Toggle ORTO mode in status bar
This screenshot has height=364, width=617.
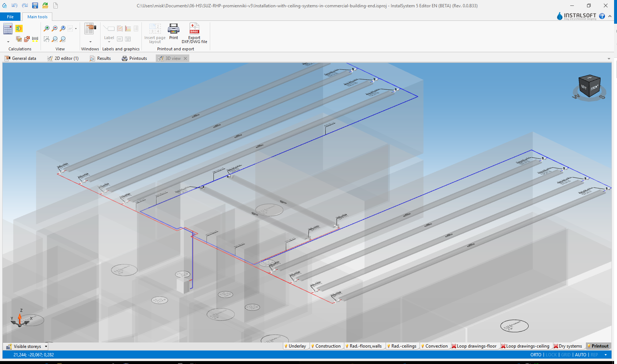(x=535, y=355)
